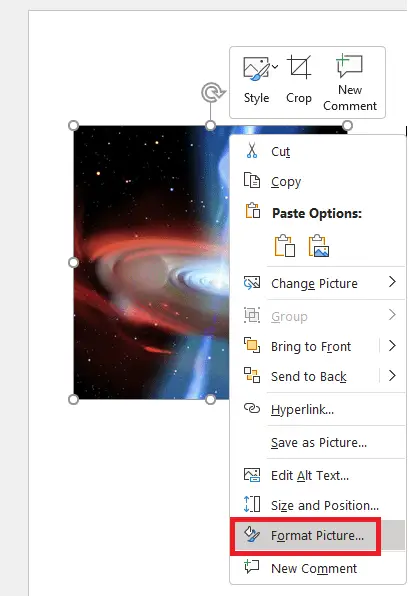Select Format Picture... menu entry
The width and height of the screenshot is (409, 596).
(317, 535)
